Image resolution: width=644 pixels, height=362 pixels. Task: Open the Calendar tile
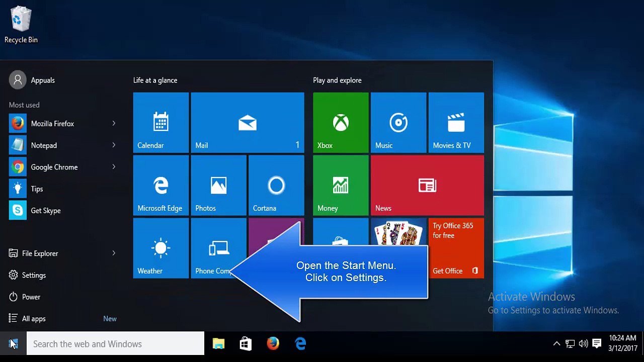(161, 123)
